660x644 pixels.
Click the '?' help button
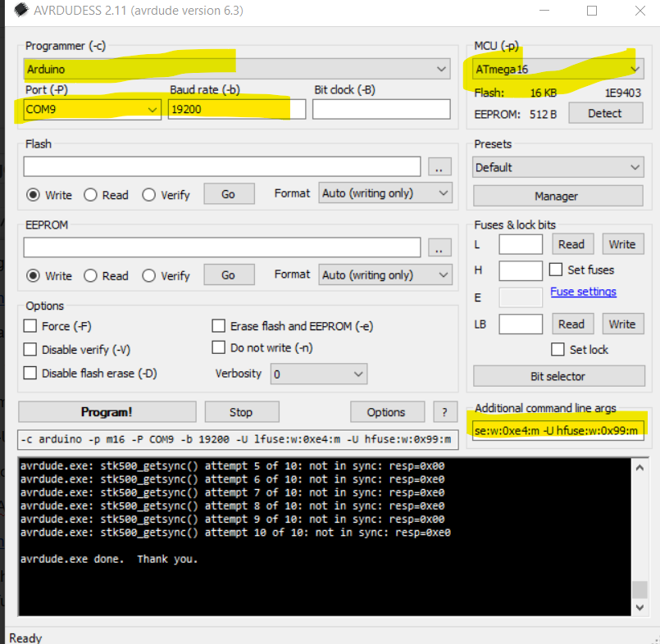[445, 412]
